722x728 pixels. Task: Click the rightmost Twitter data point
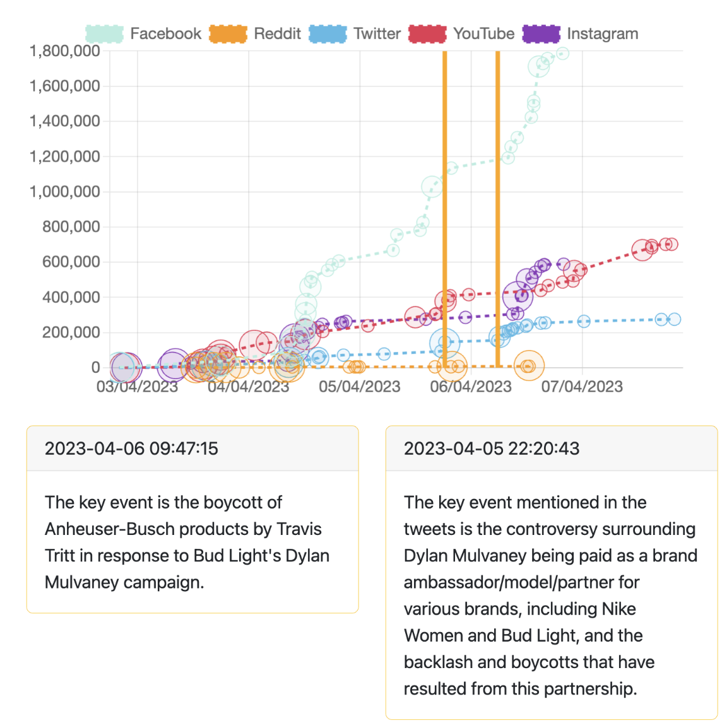(674, 319)
